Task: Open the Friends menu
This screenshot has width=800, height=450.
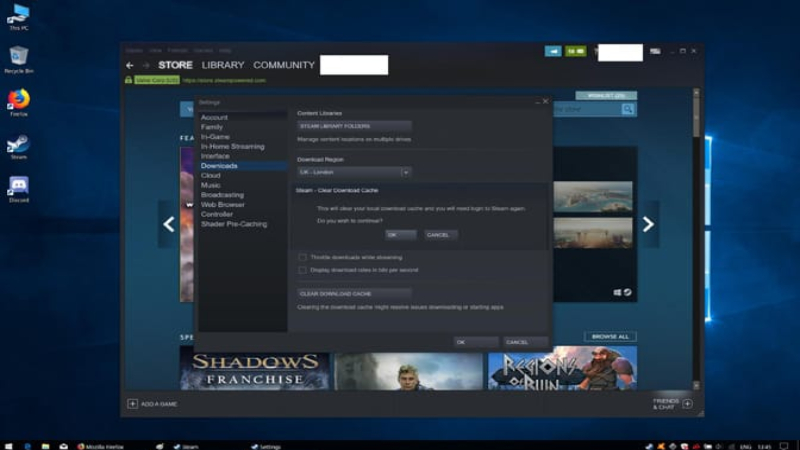Action: (178, 51)
